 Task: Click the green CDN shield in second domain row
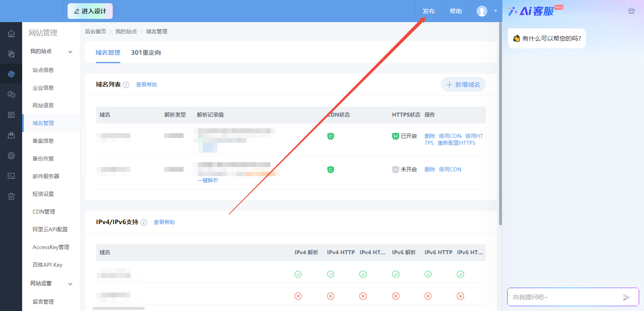[330, 170]
